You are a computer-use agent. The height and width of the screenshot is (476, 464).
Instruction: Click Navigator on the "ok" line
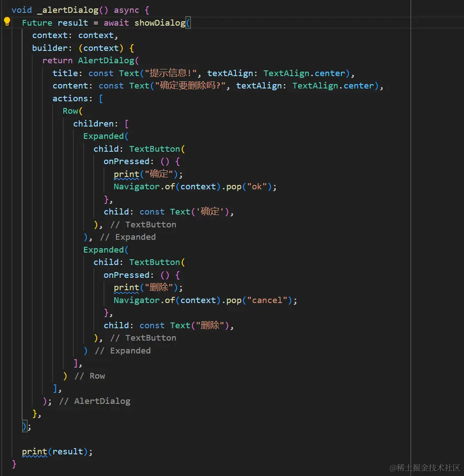(x=136, y=186)
